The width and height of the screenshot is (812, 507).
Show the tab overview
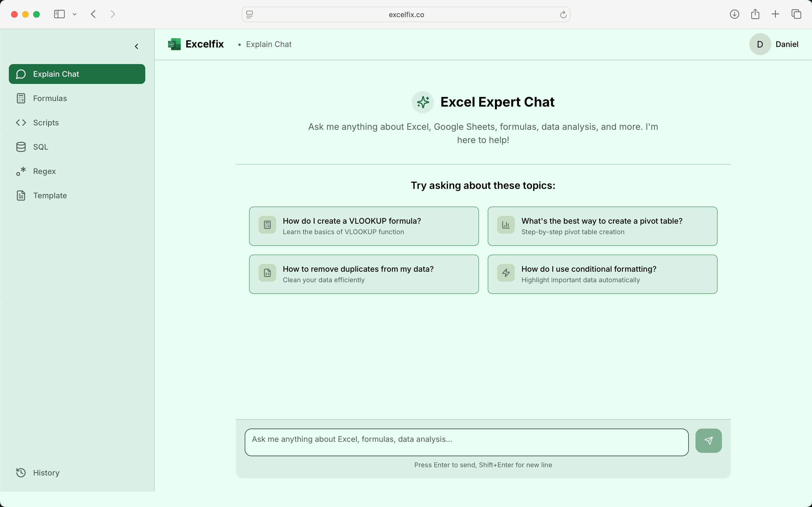[x=796, y=14]
